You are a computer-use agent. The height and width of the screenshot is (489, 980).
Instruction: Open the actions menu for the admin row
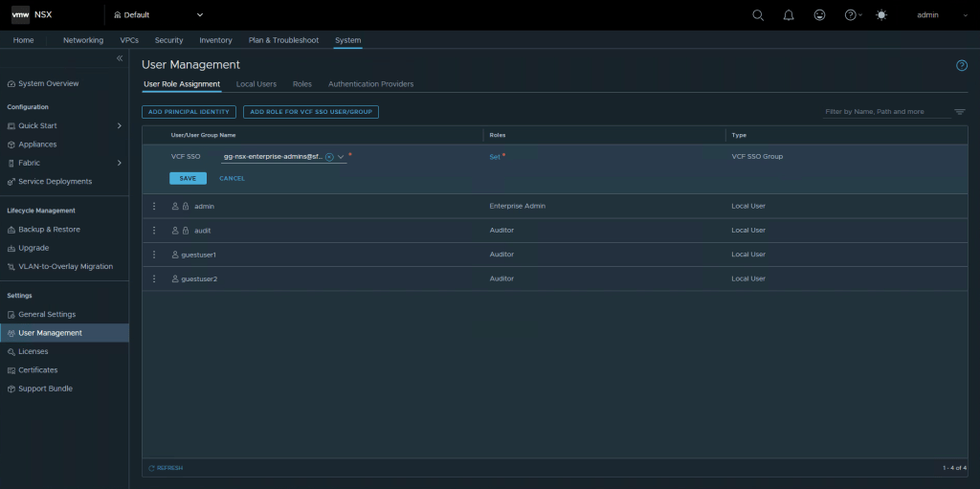(154, 206)
